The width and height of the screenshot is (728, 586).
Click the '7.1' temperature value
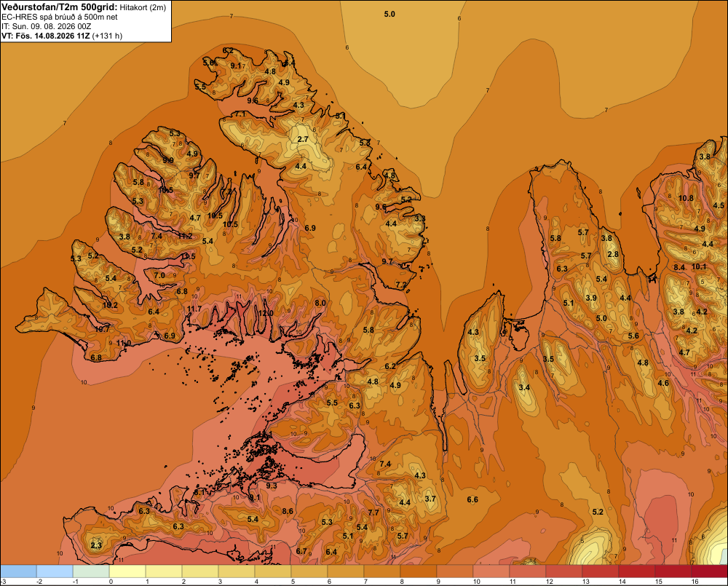(x=240, y=114)
